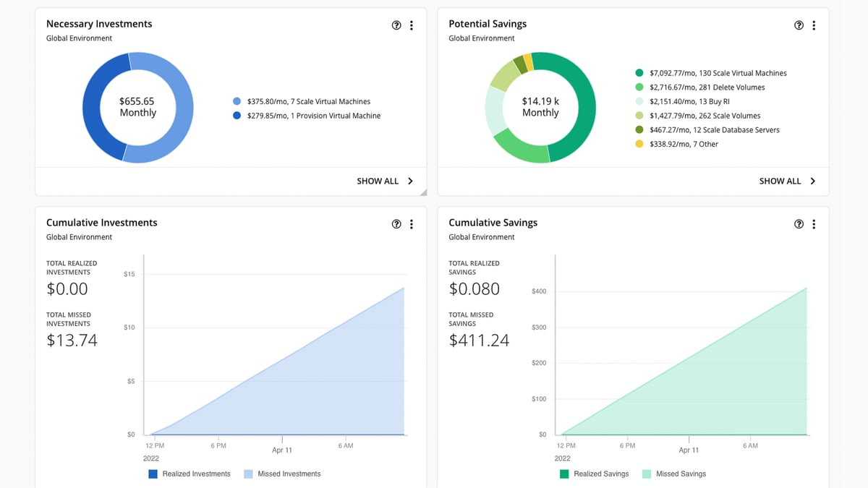Click '$279.85/mo, 1 Provision Virtual Machine' text

(314, 116)
